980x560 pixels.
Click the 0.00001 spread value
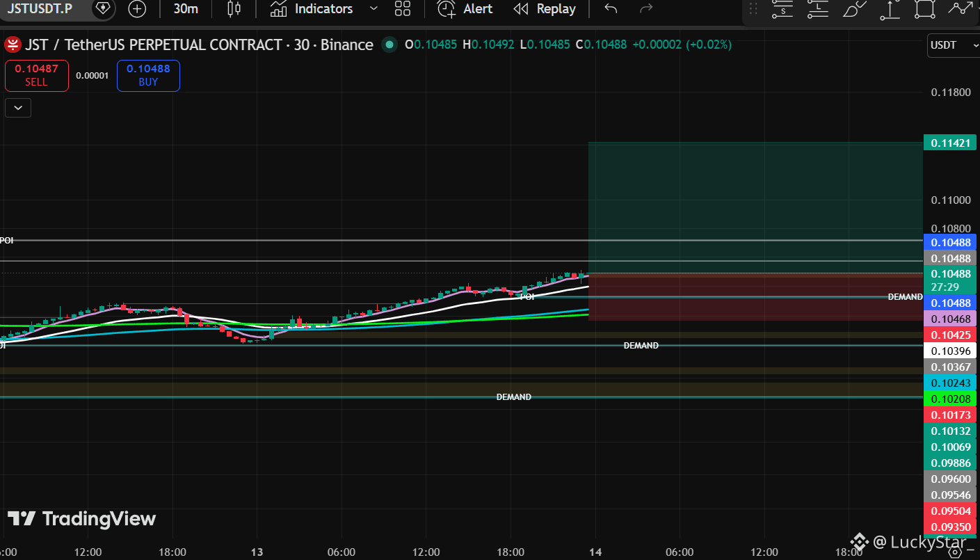(x=93, y=76)
